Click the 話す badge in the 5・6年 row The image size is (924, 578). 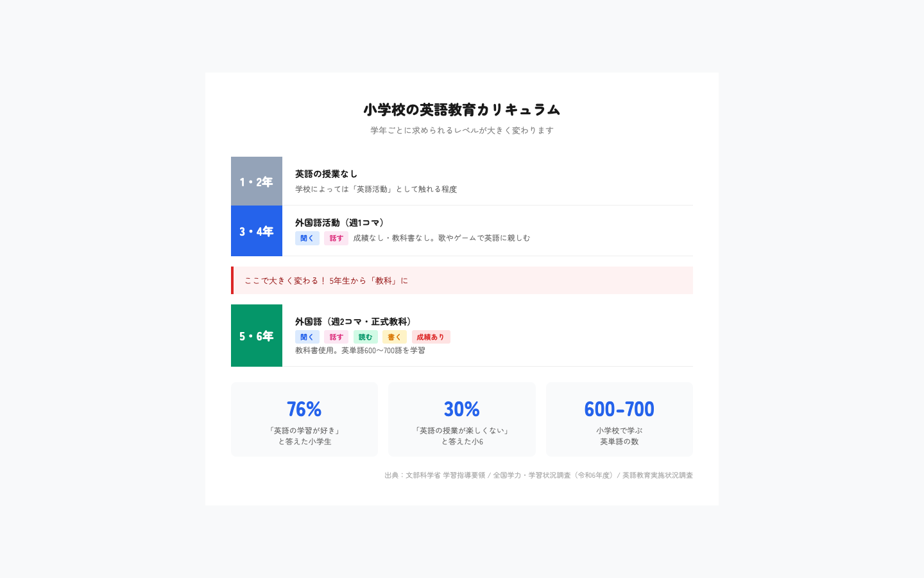tap(336, 337)
